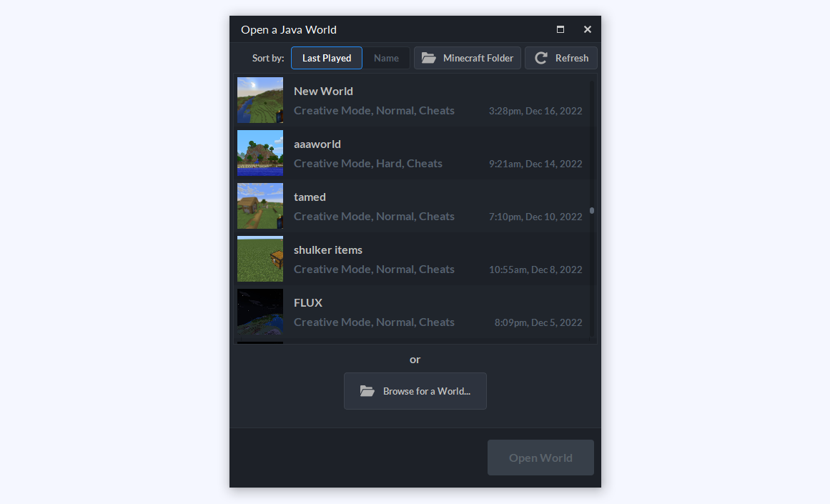Viewport: 830px width, 504px height.
Task: Select the shulker items thumbnail
Action: [x=260, y=259]
